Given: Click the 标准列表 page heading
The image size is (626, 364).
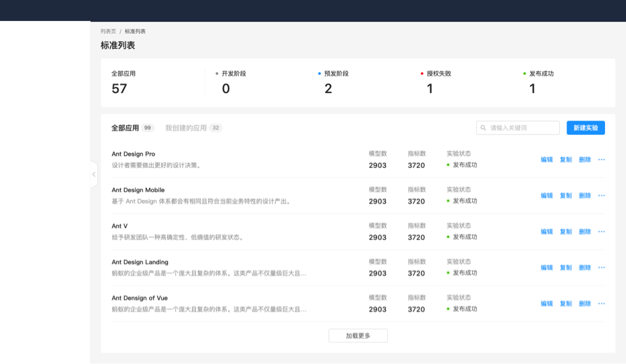Looking at the screenshot, I should 118,46.
